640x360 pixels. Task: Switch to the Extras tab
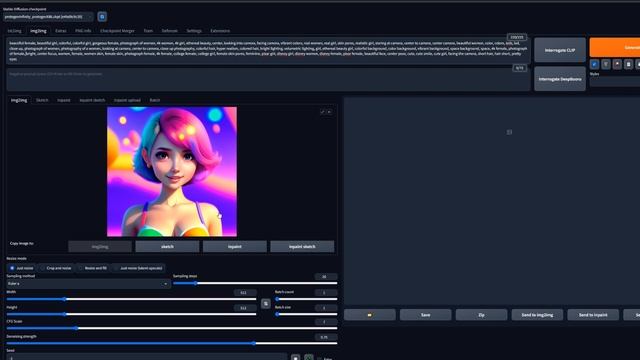(60, 31)
